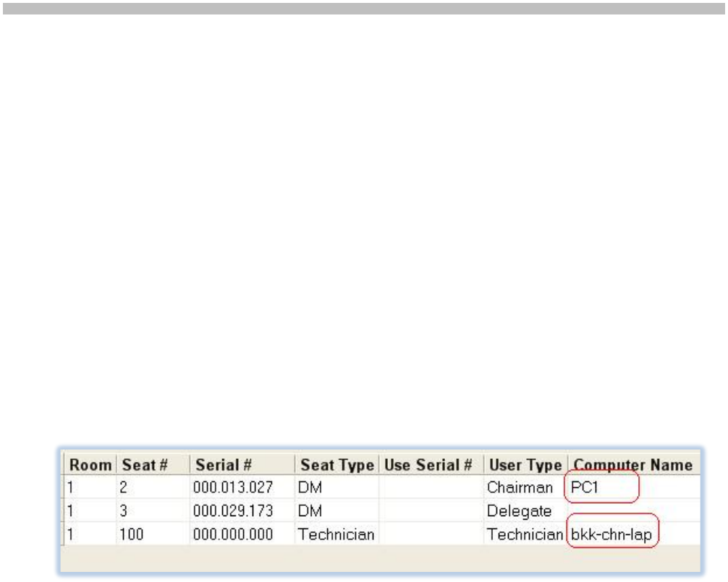
Task: Click the Serial # column header
Action: [219, 465]
